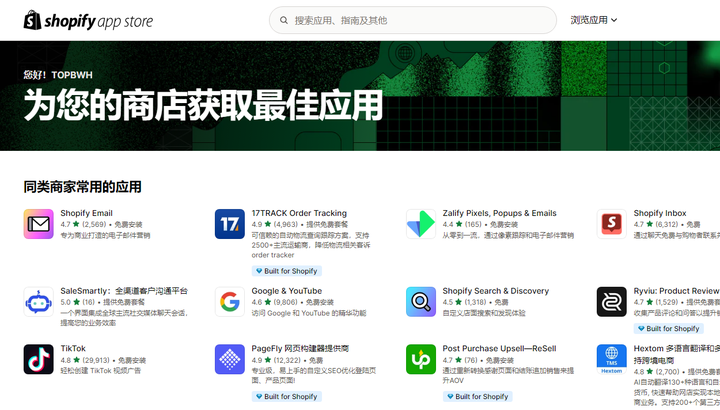720x410 pixels.
Task: Click the 为您的商店获取最佳应用 banner headline
Action: tap(203, 105)
